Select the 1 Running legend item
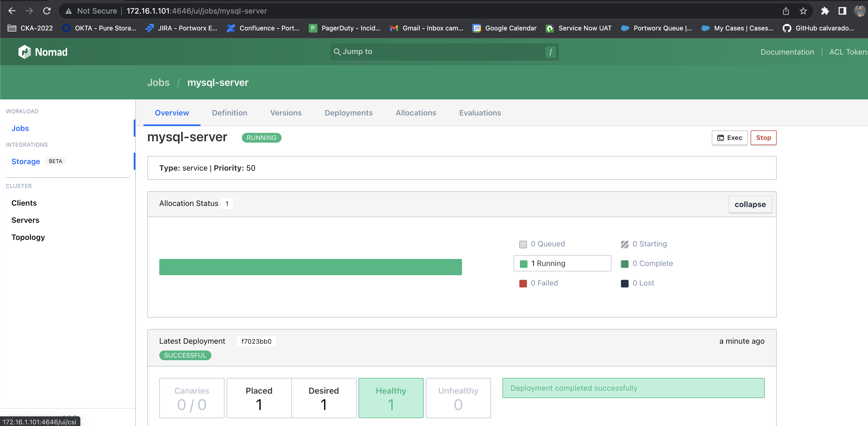Image resolution: width=868 pixels, height=426 pixels. [562, 263]
